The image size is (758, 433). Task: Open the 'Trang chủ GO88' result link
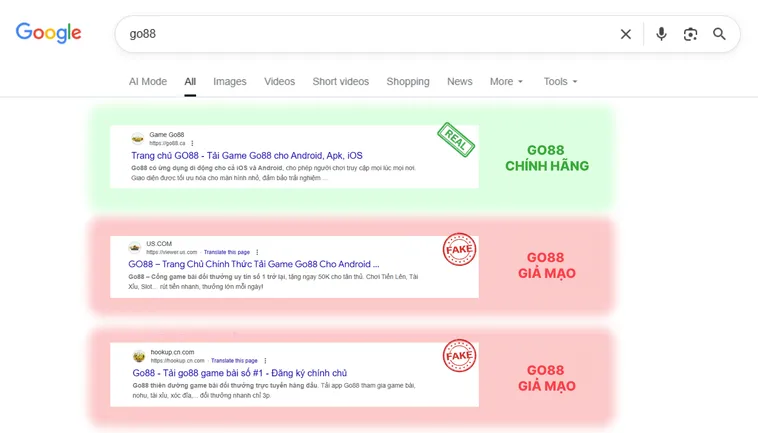246,156
